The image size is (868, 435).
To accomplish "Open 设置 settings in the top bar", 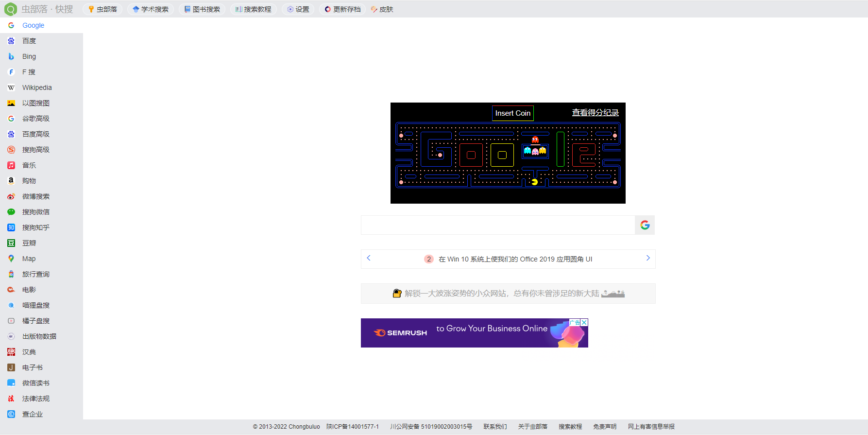I will (x=298, y=9).
